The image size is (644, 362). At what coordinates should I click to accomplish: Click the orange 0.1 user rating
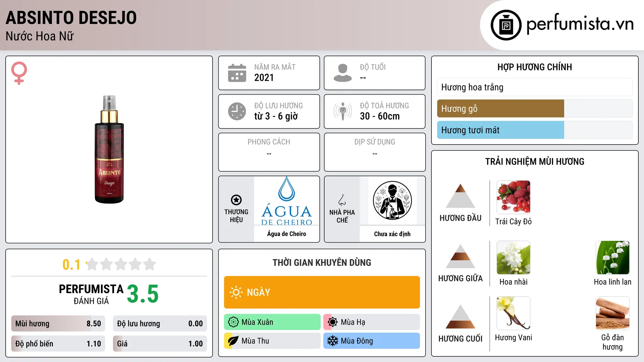coord(71,265)
